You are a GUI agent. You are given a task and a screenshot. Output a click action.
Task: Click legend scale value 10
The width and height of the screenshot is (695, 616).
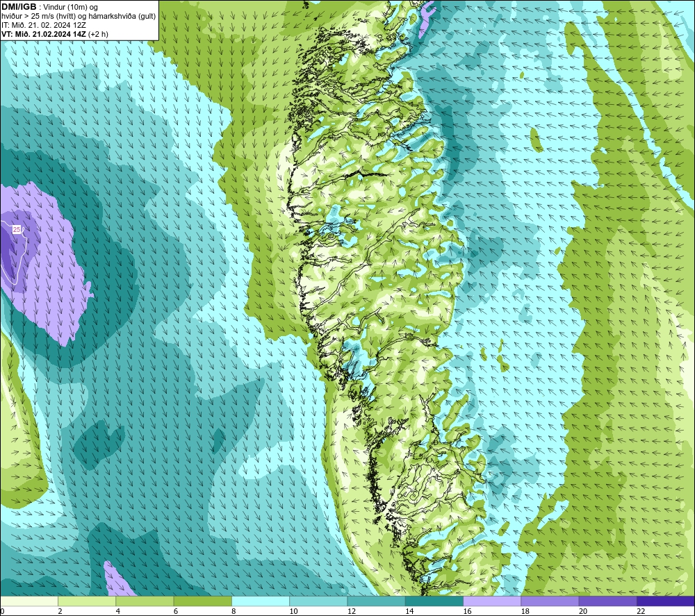[293, 612]
